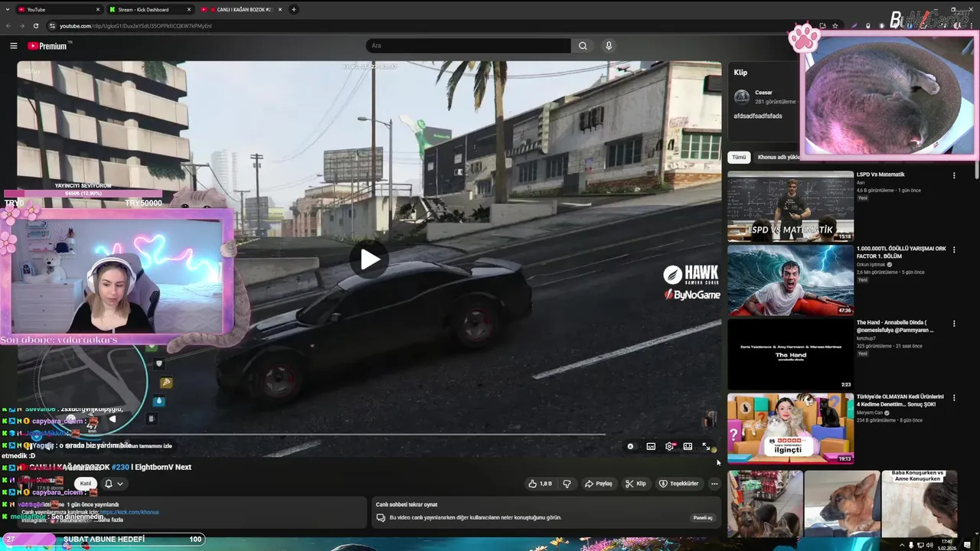Toggle the autoplay switch in player
The width and height of the screenshot is (980, 551).
tap(631, 447)
